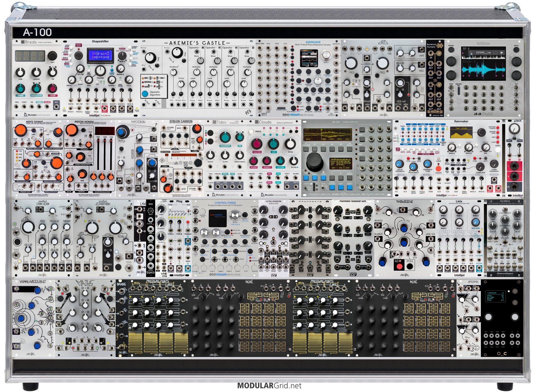
Task: Click the black SPLICE button on Phonogene
Action: pyautogui.click(x=410, y=266)
